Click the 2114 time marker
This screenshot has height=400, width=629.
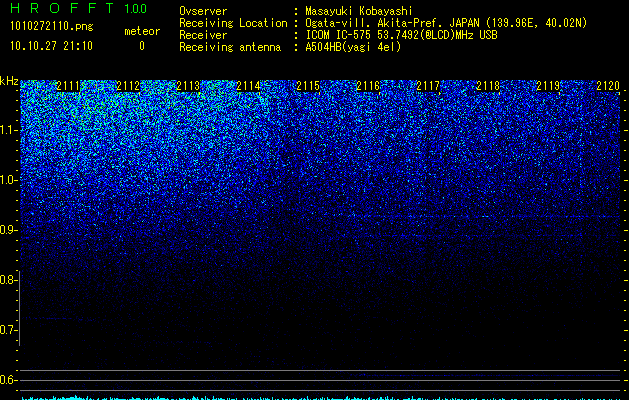click(248, 86)
